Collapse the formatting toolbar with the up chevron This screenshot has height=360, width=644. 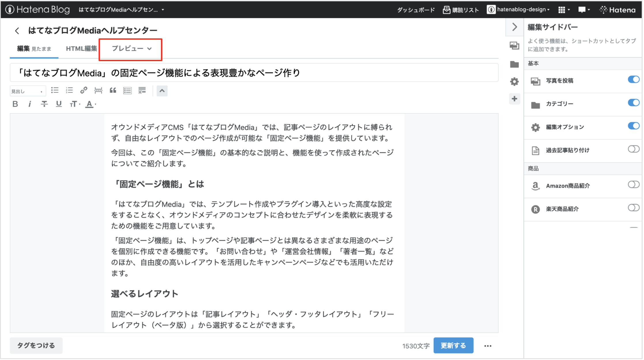(x=162, y=91)
